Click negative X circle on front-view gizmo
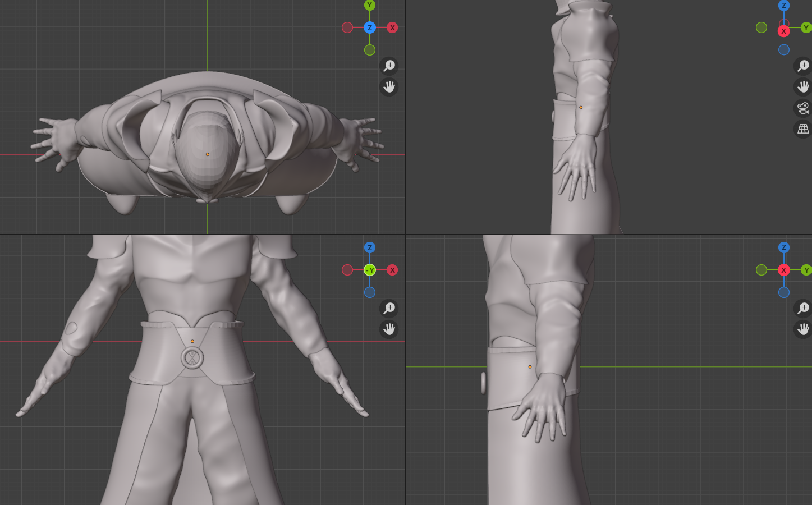 pos(347,270)
